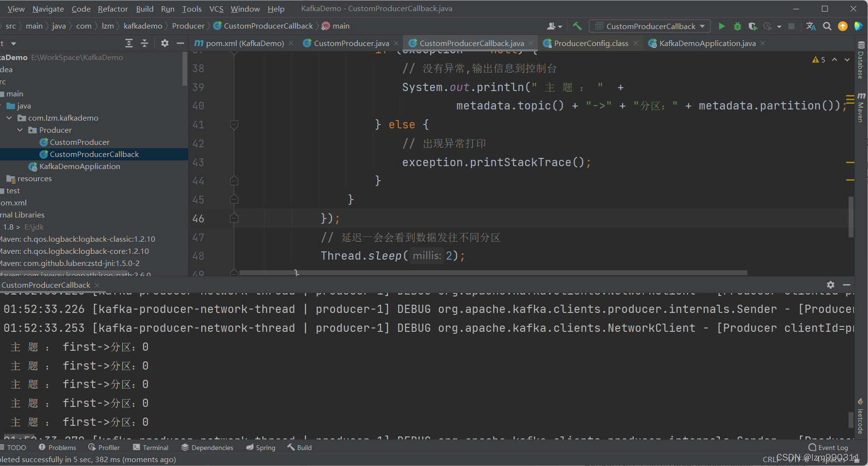Select KafkaDemoApplication in project tree

(80, 166)
